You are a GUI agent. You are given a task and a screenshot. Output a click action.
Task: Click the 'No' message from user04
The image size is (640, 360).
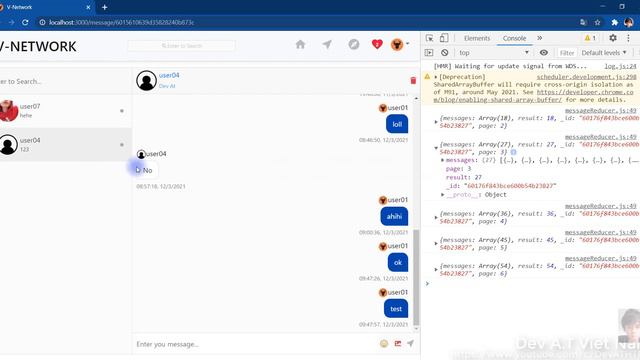coord(147,170)
